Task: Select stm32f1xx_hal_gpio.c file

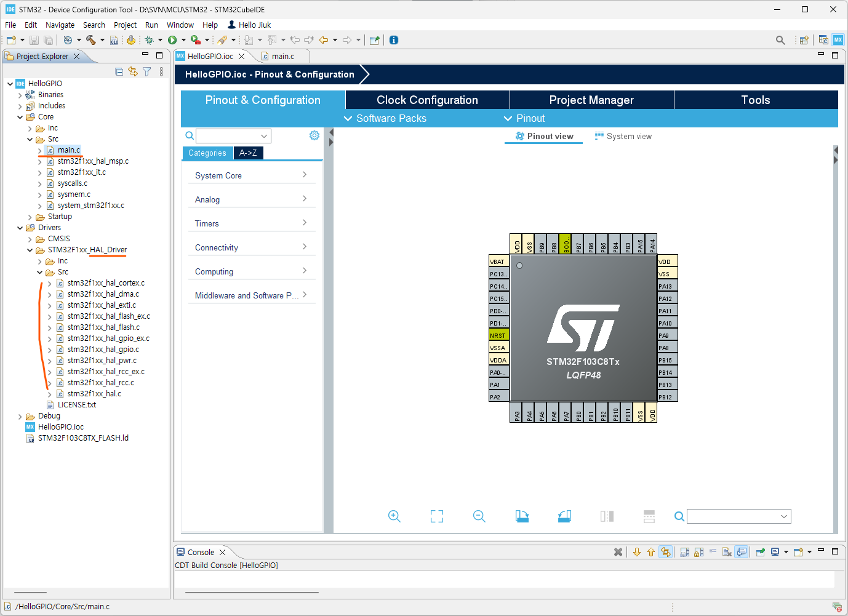Action: pyautogui.click(x=103, y=350)
